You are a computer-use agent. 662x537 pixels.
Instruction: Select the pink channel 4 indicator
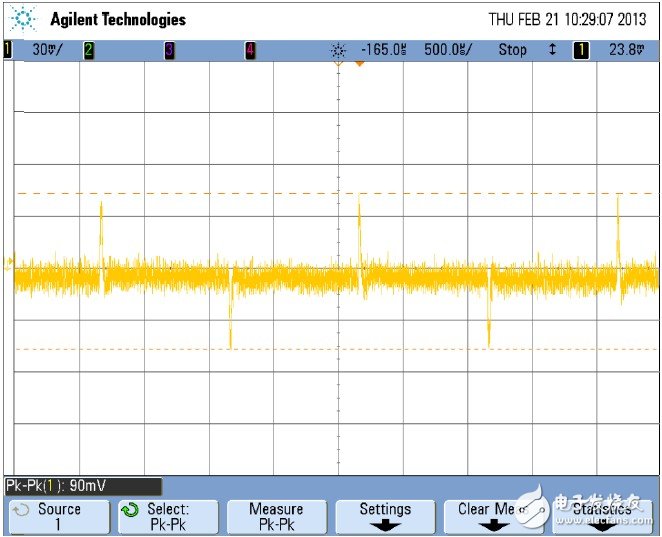(x=249, y=49)
